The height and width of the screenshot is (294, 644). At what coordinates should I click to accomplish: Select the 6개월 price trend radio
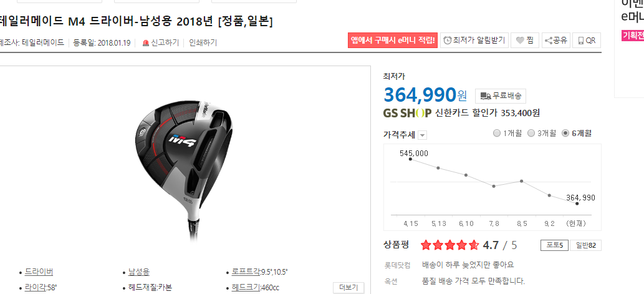pos(565,133)
